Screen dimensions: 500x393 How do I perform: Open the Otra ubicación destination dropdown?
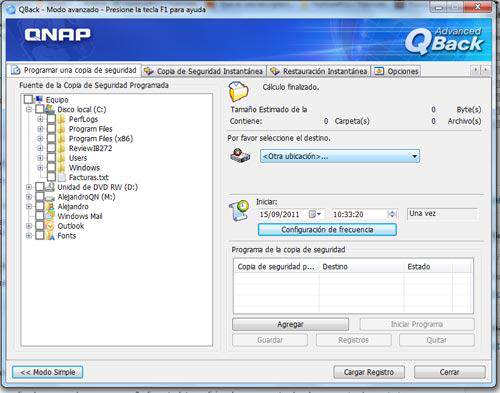(x=340, y=156)
